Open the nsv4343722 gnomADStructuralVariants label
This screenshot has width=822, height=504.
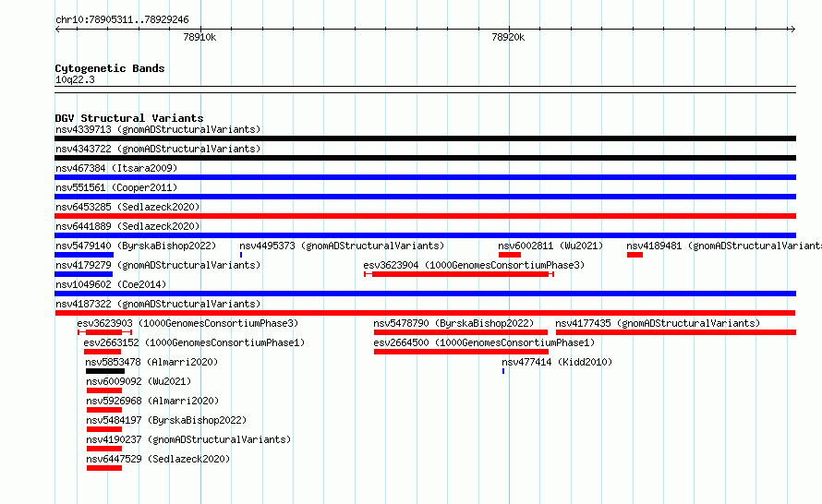click(x=158, y=149)
